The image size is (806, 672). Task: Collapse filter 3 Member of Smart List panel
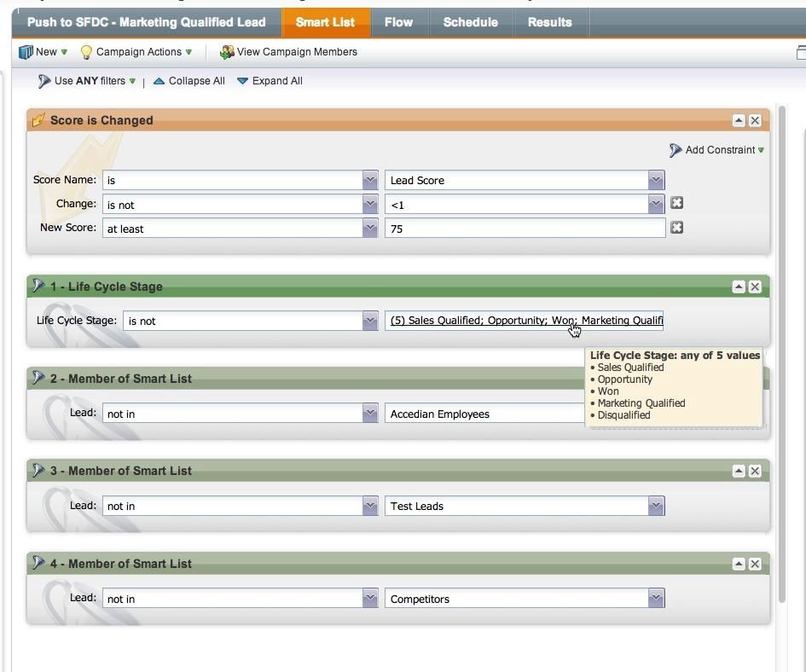[739, 471]
